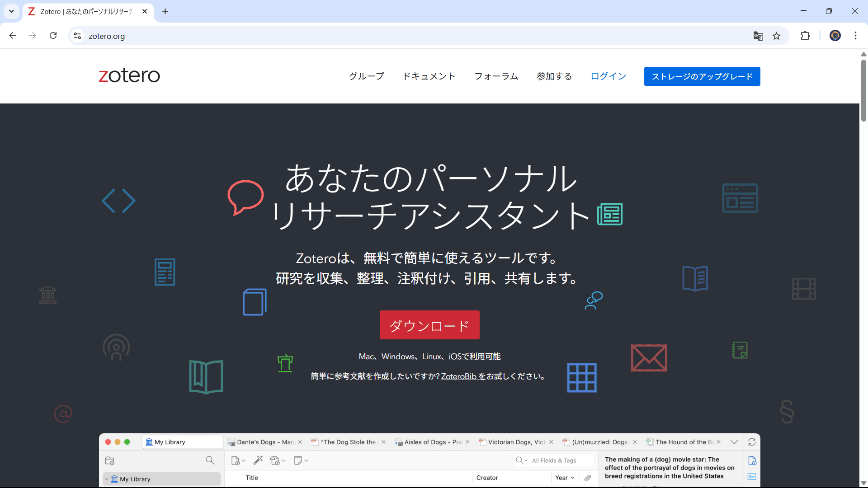Open the ドキュメント nav item

429,76
